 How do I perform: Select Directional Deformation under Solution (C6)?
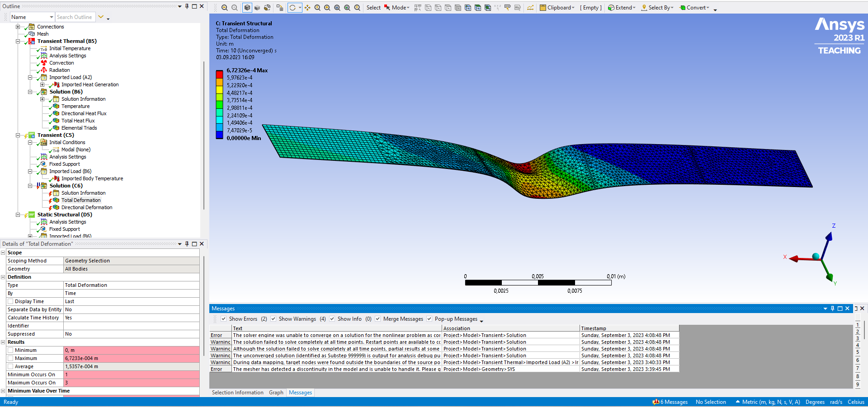pos(87,207)
